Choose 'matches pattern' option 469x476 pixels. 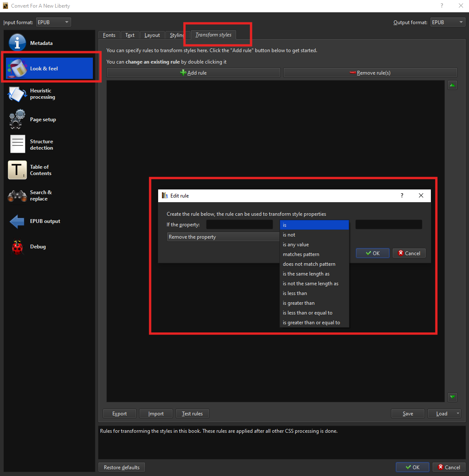(x=314, y=254)
